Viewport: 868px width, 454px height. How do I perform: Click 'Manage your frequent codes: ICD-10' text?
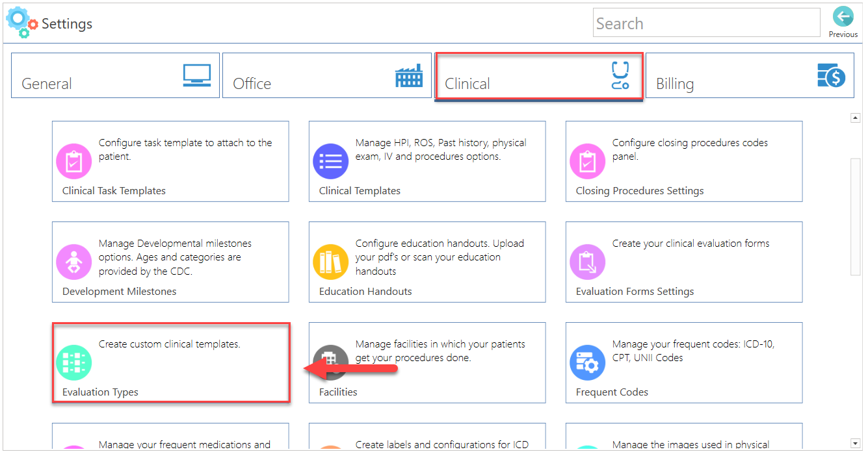click(x=693, y=351)
